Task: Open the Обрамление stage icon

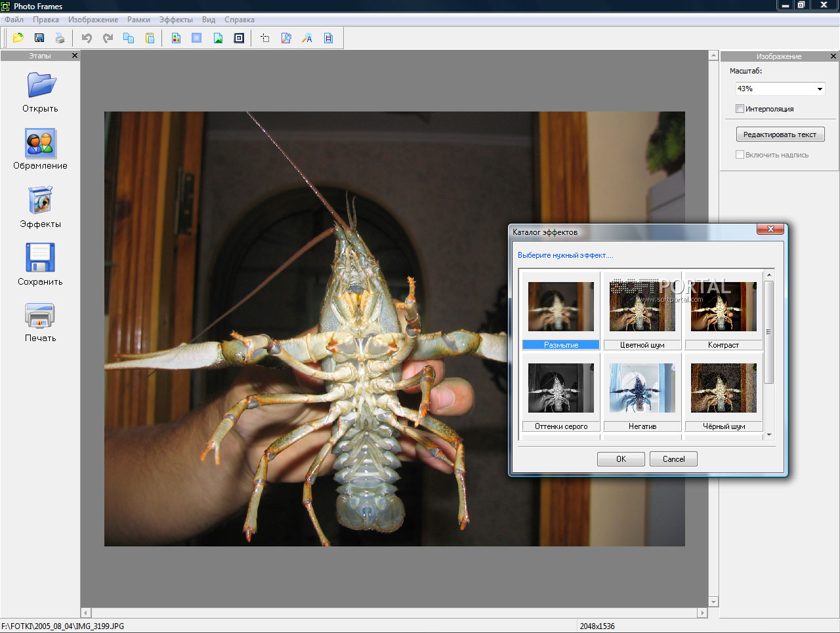Action: pyautogui.click(x=40, y=143)
